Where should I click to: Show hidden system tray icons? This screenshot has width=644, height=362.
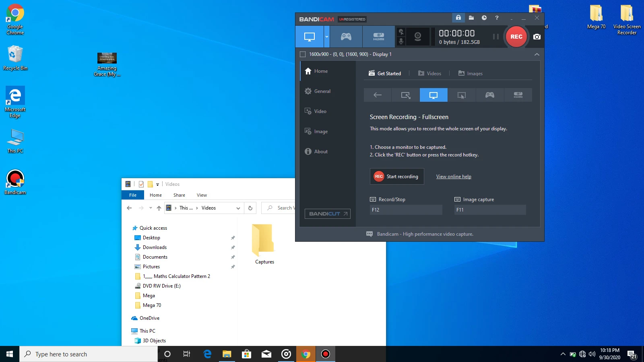point(563,354)
